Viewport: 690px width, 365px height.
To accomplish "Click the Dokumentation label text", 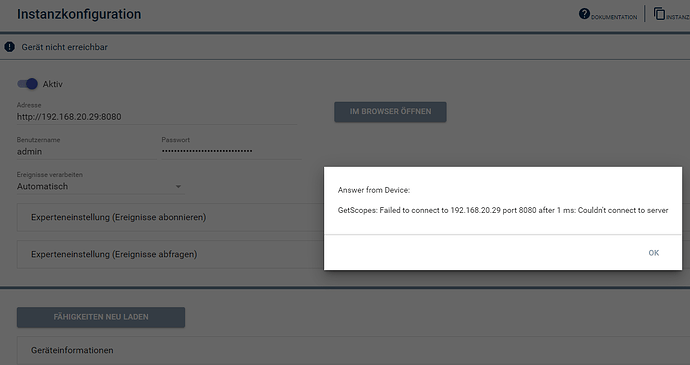I will [x=614, y=17].
